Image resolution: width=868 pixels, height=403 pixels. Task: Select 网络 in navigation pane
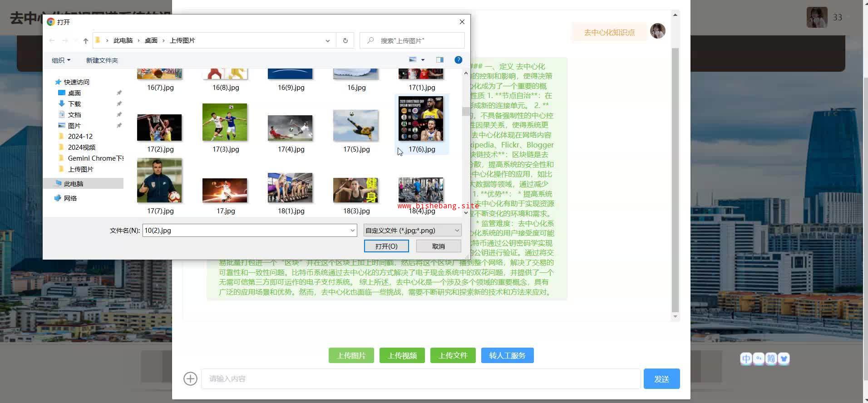click(70, 198)
